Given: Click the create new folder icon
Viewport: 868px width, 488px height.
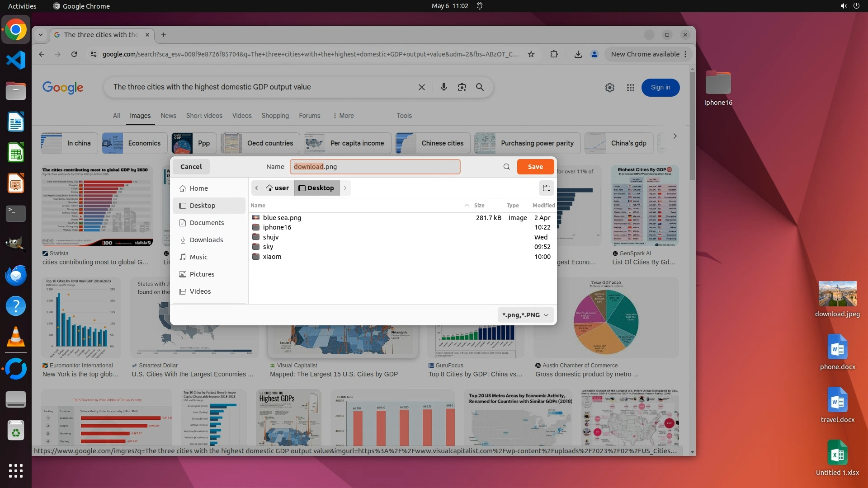Looking at the screenshot, I should coord(546,188).
